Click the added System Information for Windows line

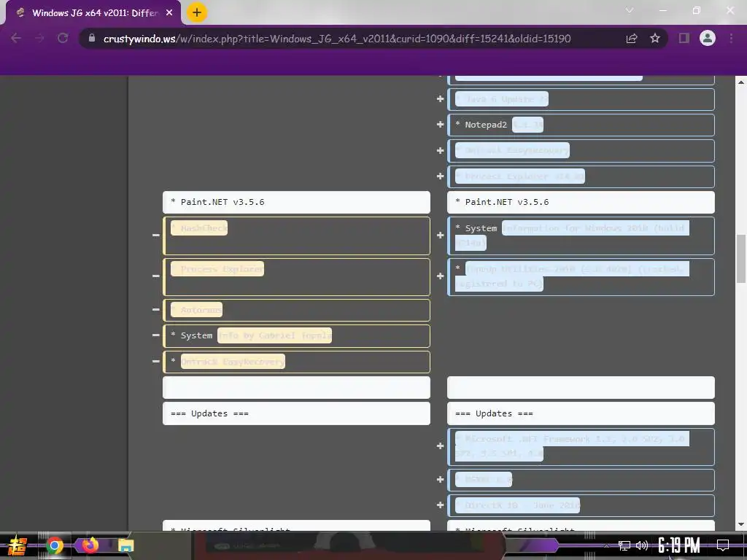(581, 236)
